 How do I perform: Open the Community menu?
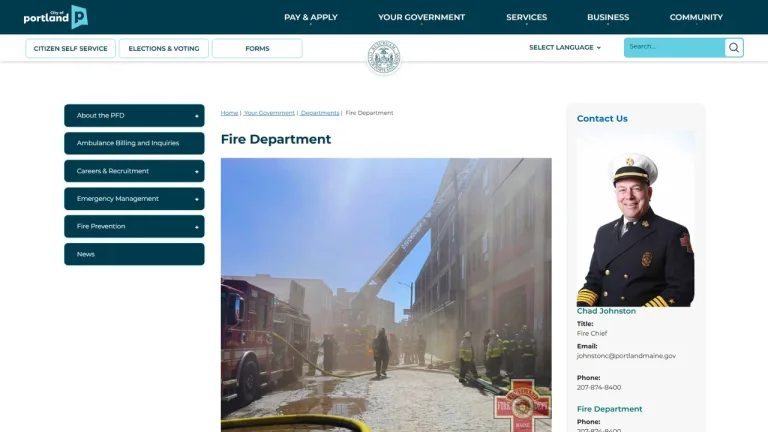point(696,17)
